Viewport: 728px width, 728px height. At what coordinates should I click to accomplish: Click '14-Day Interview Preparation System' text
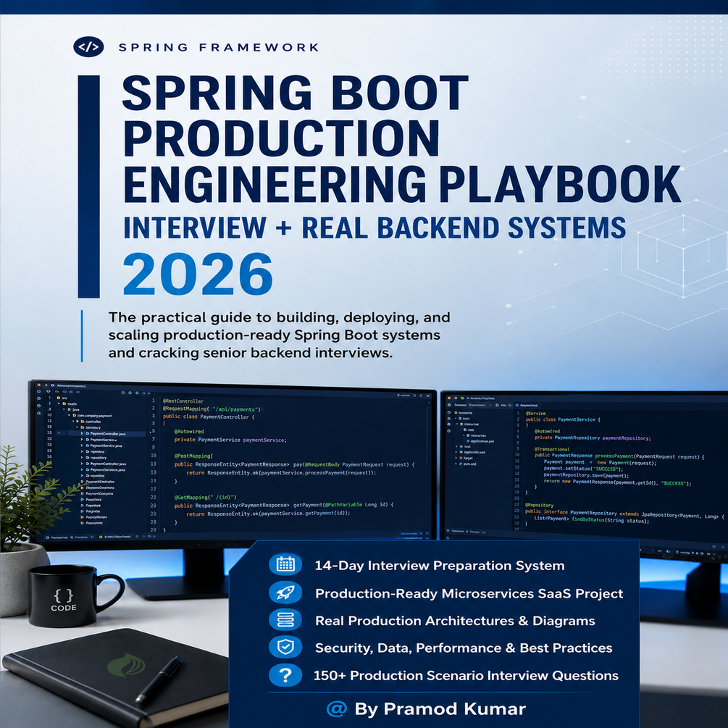(439, 565)
